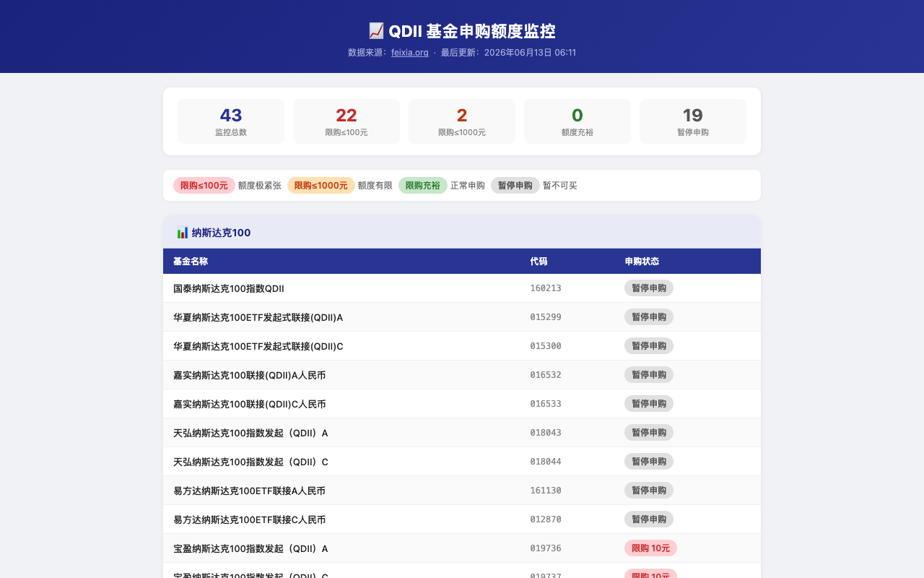The image size is (924, 578).
Task: Click fund name 国泰纳斯达克100指数QDII
Action: (229, 288)
